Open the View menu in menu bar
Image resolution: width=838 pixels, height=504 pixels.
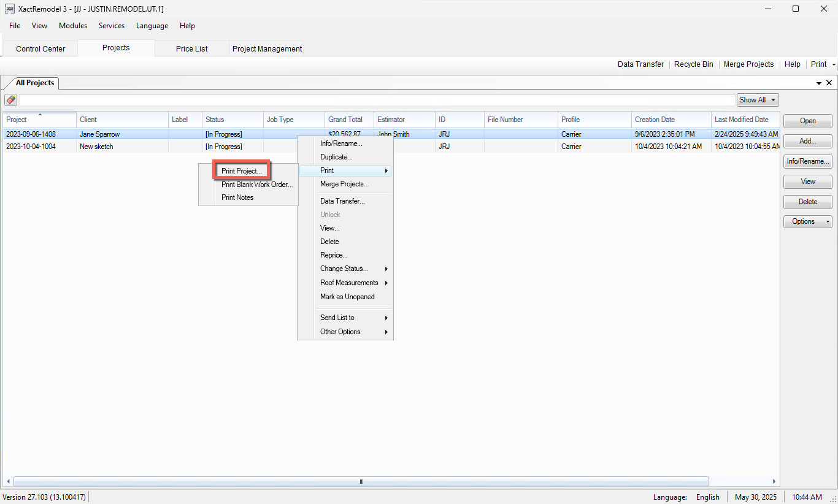point(40,26)
